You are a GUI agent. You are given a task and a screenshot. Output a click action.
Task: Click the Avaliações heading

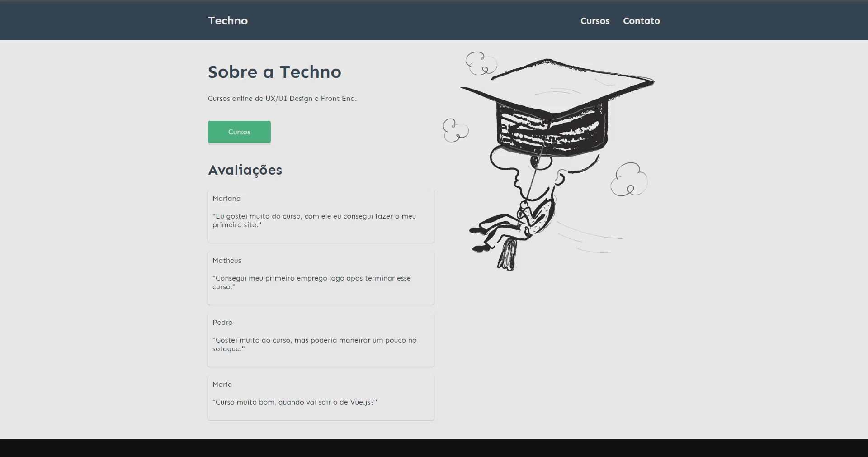tap(245, 170)
